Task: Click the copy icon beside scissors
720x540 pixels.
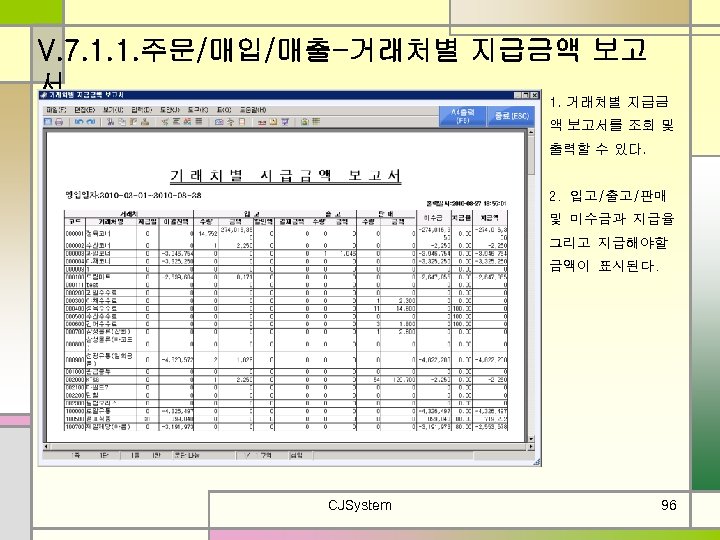Action: click(122, 122)
